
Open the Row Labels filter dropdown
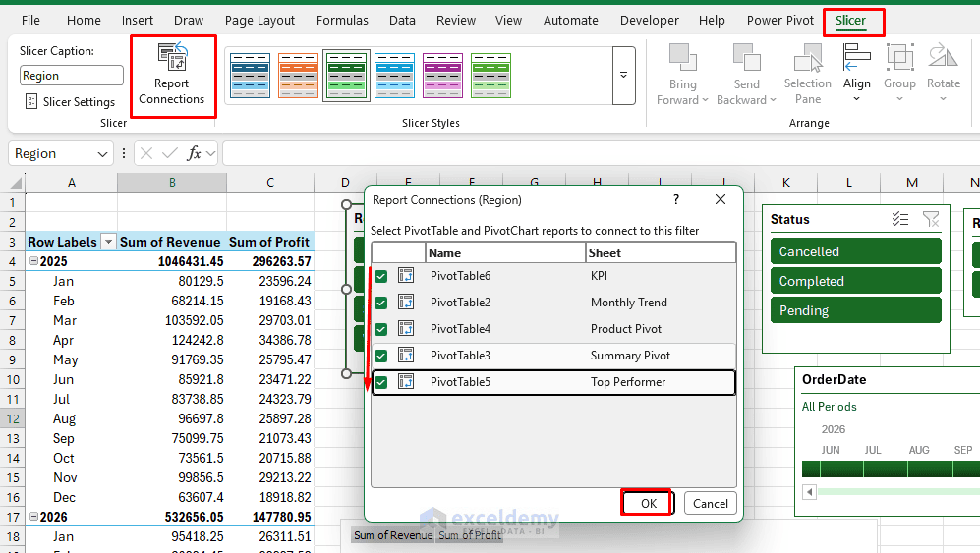point(108,242)
